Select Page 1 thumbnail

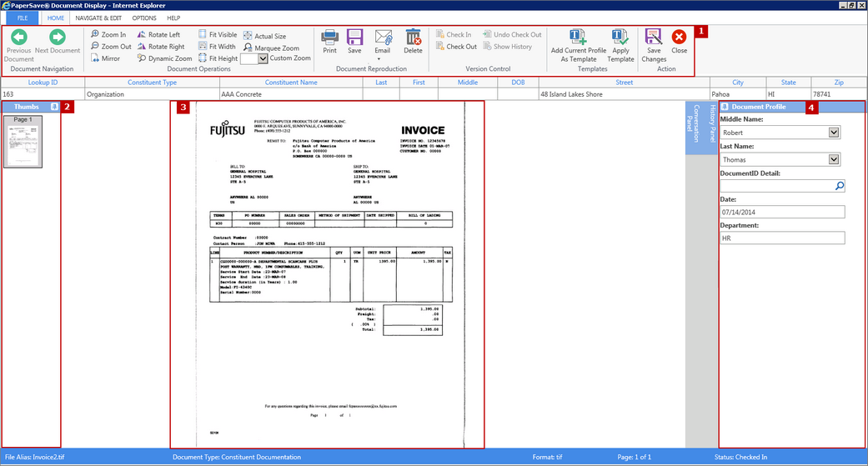[23, 142]
